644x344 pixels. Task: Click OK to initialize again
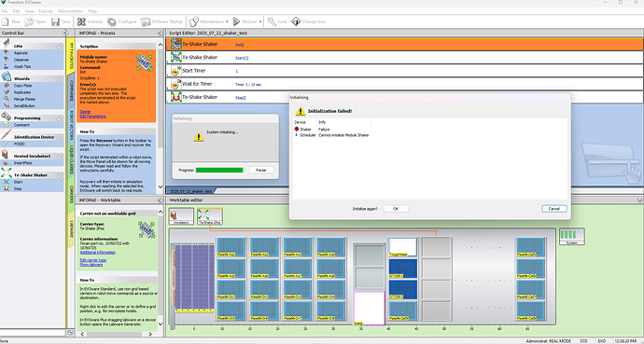pyautogui.click(x=396, y=209)
